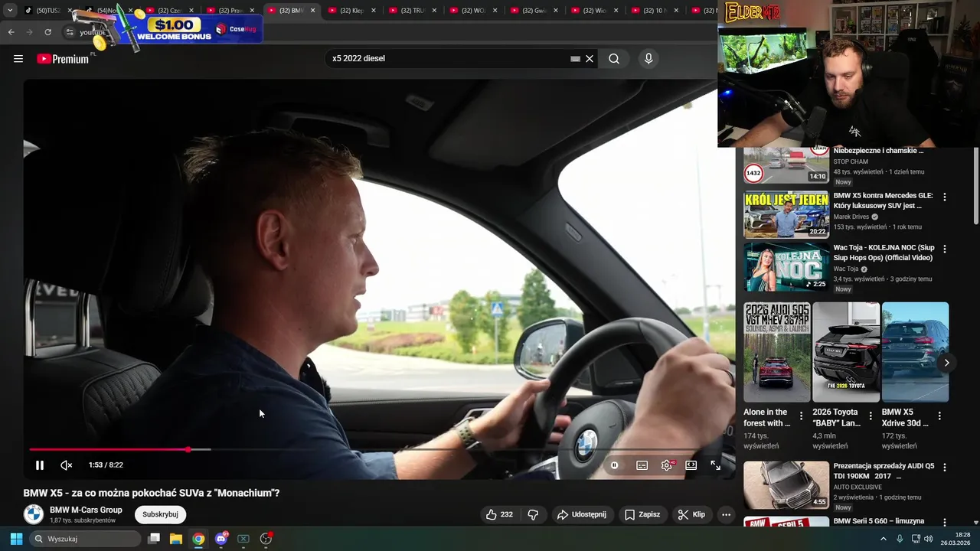Show hidden system tray icons
Screen dimensions: 980x551
[884, 539]
